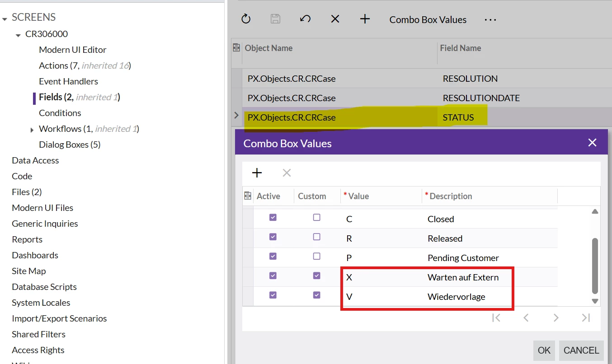The width and height of the screenshot is (612, 364).
Task: Click grid settings icon beside Object Name
Action: click(236, 48)
